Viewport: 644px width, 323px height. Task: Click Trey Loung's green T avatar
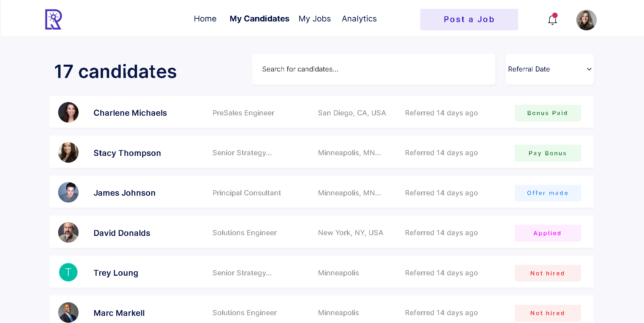[x=68, y=272]
